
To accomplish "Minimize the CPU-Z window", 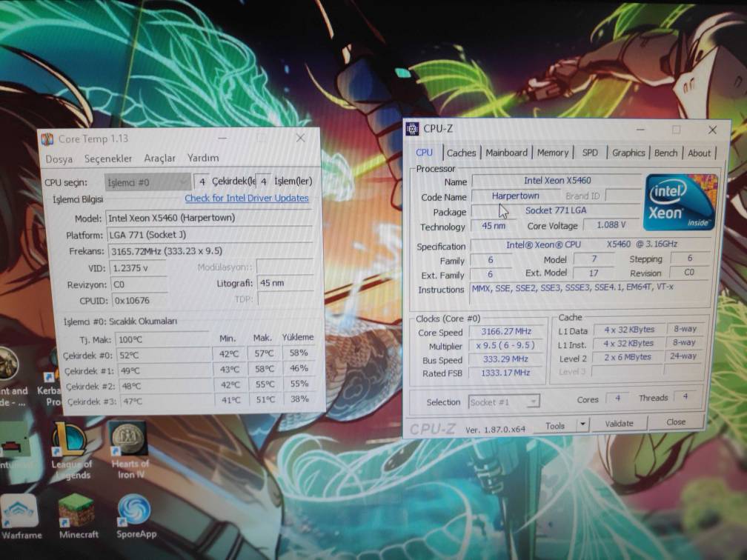I will 640,130.
